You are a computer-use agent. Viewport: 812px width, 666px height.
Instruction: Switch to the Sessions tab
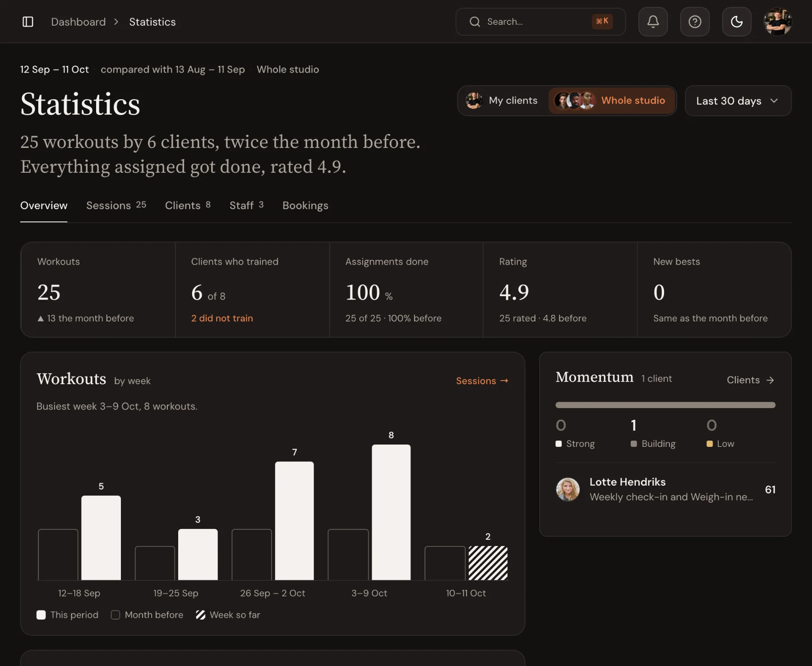(116, 206)
